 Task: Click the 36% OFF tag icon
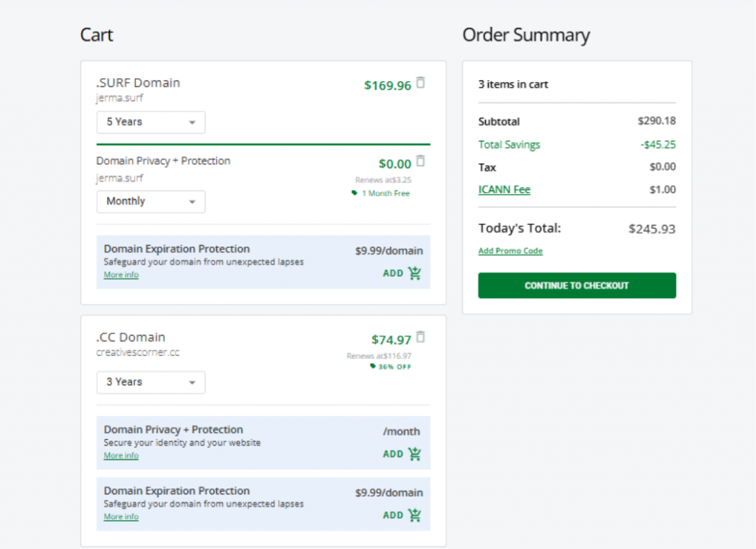pos(373,367)
